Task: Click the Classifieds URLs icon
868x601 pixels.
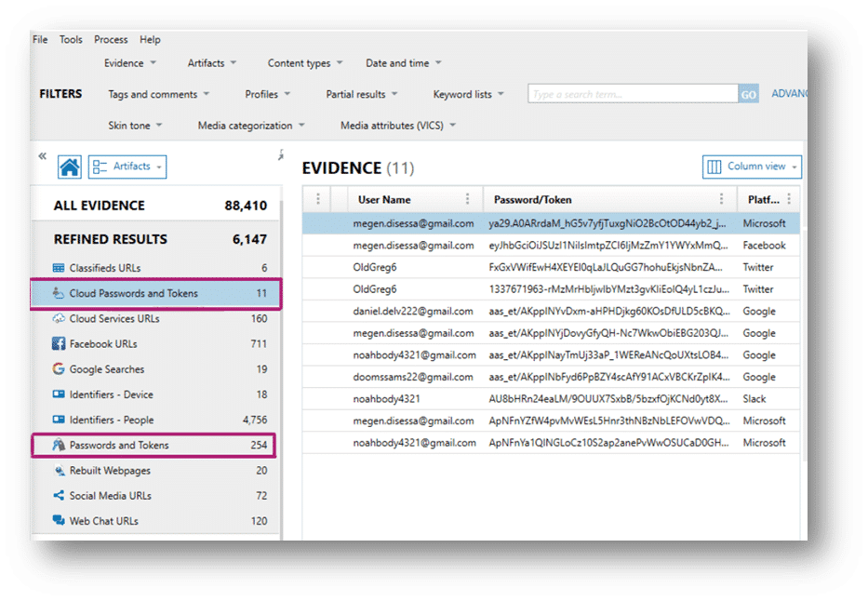Action: pyautogui.click(x=59, y=268)
